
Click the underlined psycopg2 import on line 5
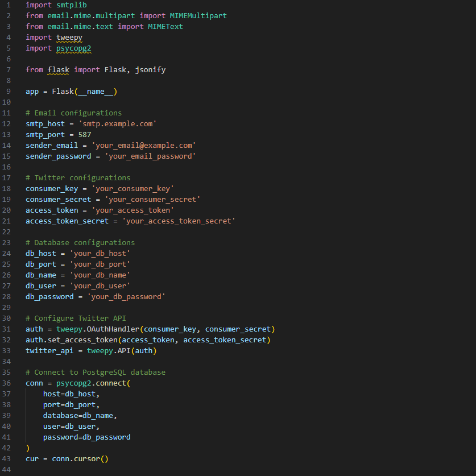[74, 48]
